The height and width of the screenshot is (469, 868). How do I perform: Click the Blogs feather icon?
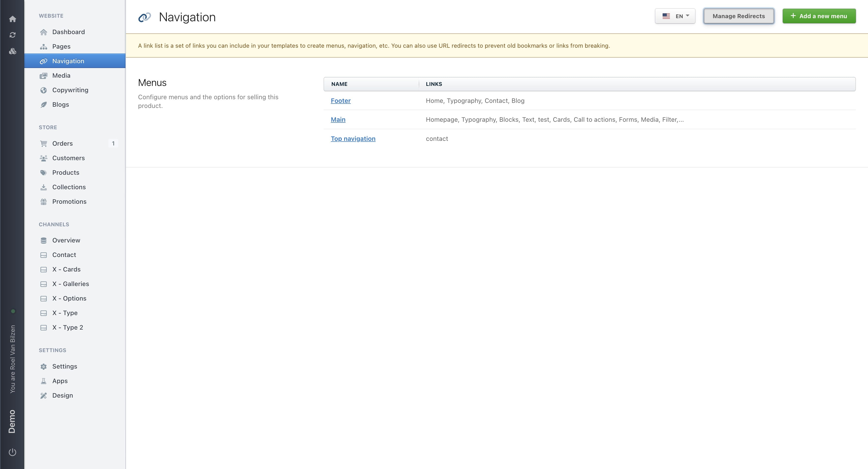click(43, 105)
